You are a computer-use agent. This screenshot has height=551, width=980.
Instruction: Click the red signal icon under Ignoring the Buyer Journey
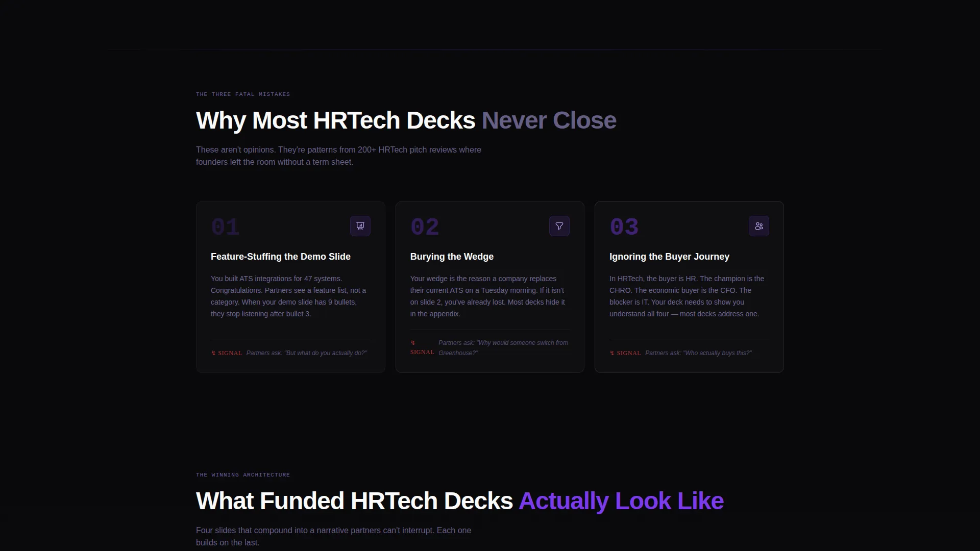(x=612, y=353)
